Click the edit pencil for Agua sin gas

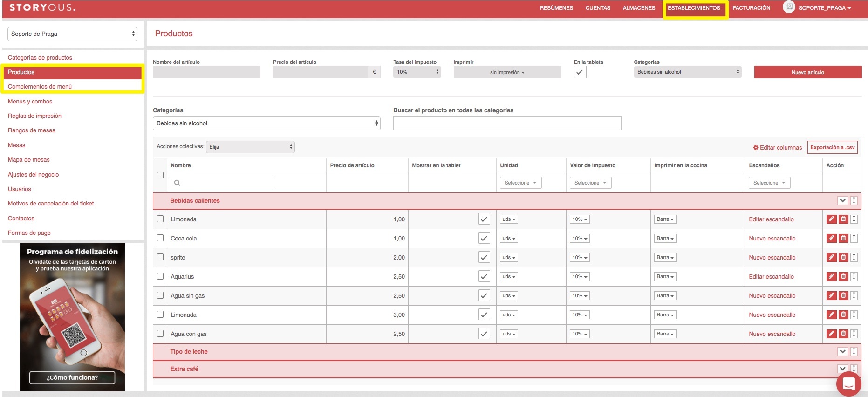tap(831, 295)
